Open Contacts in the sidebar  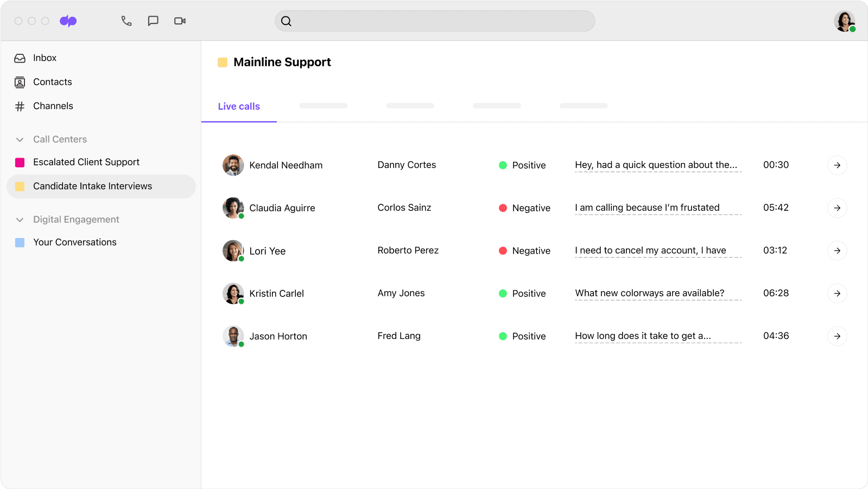(x=52, y=82)
